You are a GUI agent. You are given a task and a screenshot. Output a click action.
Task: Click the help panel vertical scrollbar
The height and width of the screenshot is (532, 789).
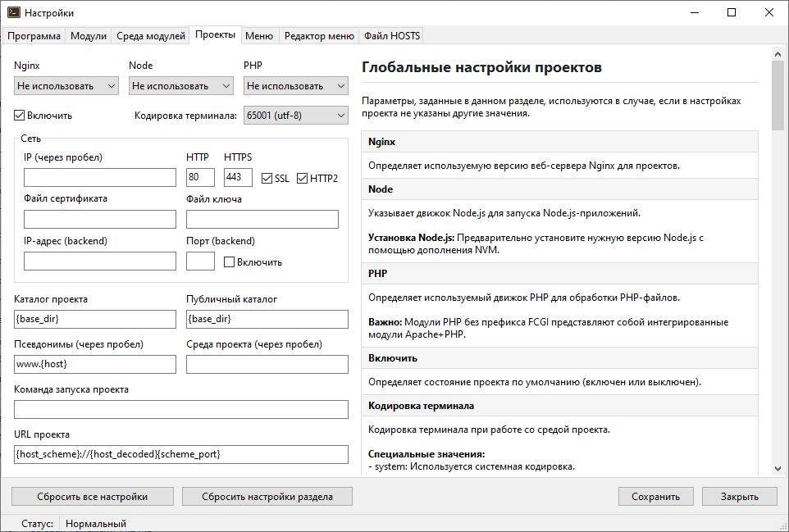click(778, 262)
